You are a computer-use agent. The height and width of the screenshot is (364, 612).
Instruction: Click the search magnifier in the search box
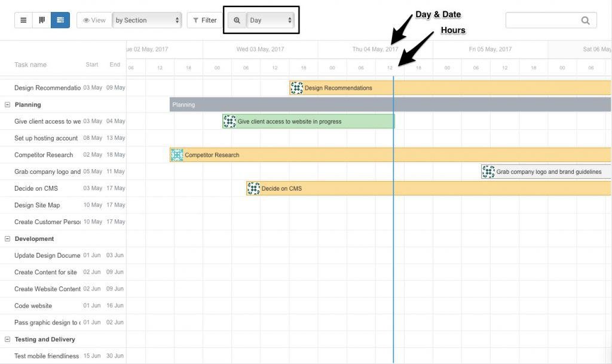585,19
